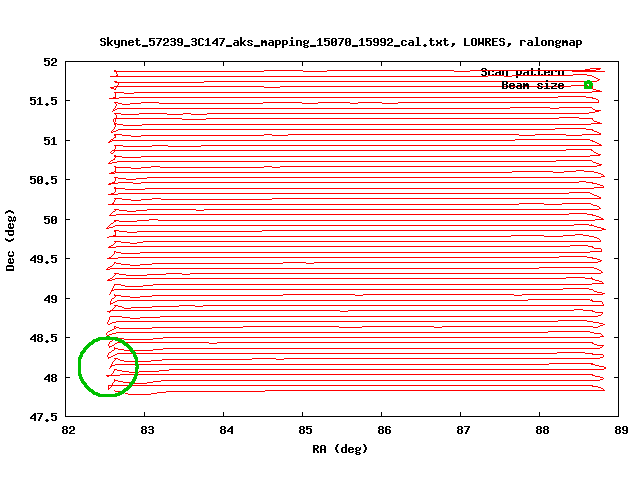Viewport: 640px width, 480px height.
Task: Click the 'RA (deg)' axis label
Action: (x=340, y=449)
